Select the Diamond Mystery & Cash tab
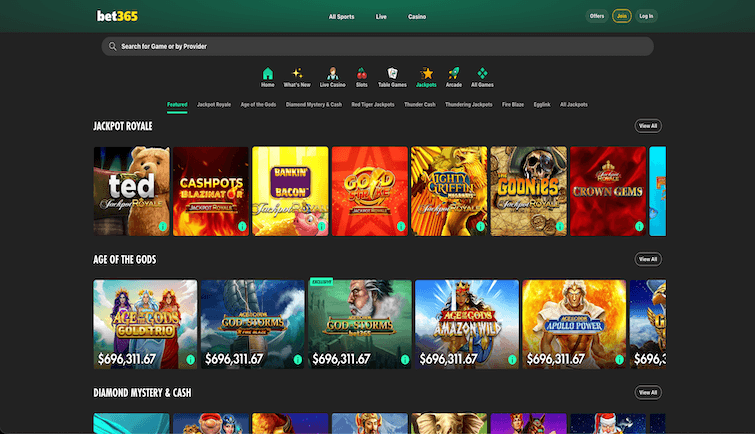This screenshot has height=434, width=755. [x=313, y=105]
